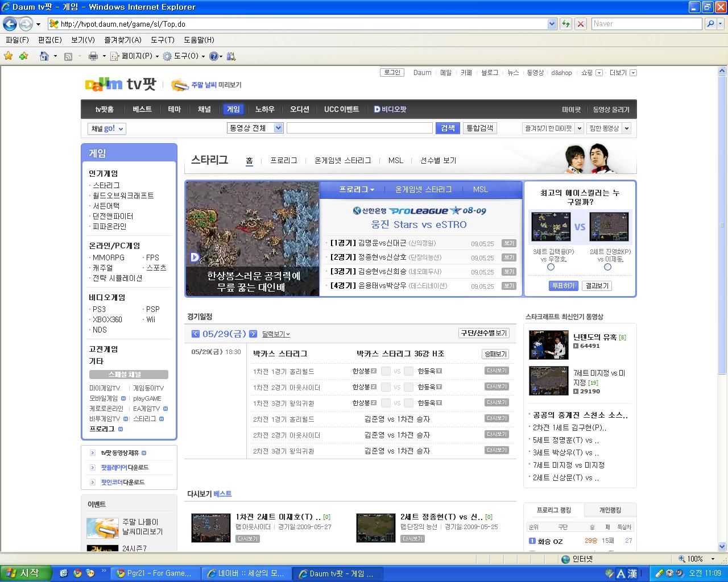Click the 통합검색 button
The height and width of the screenshot is (582, 728).
point(480,128)
